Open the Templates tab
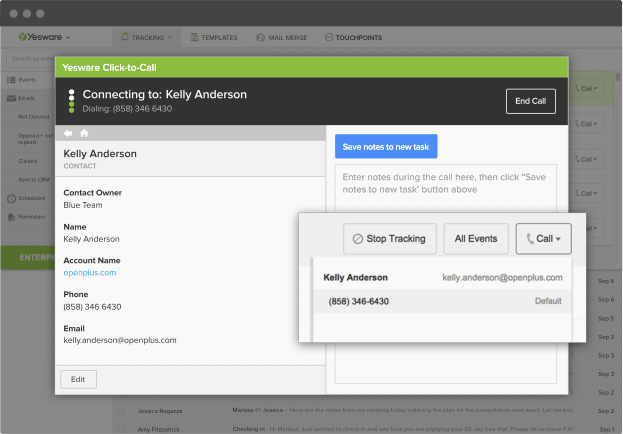The width and height of the screenshot is (623, 434). coord(214,37)
